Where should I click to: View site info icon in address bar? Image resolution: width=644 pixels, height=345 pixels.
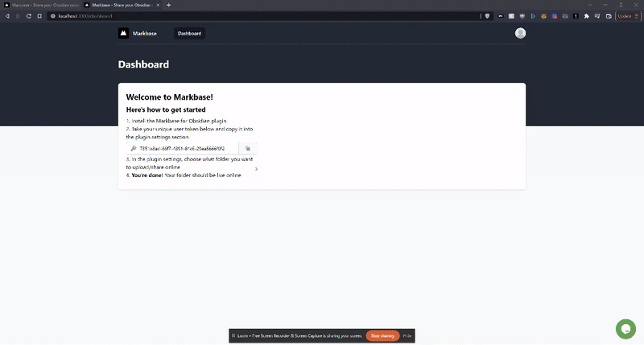click(52, 16)
